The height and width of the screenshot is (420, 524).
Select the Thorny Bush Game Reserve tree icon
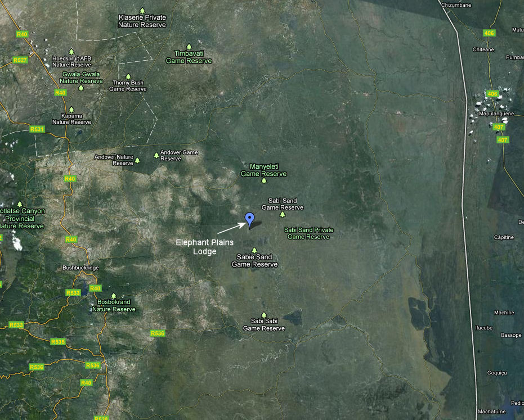[128, 77]
